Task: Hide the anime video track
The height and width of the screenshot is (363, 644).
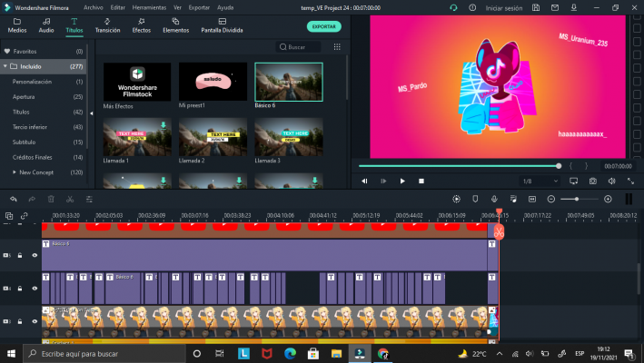Action: pos(35,321)
